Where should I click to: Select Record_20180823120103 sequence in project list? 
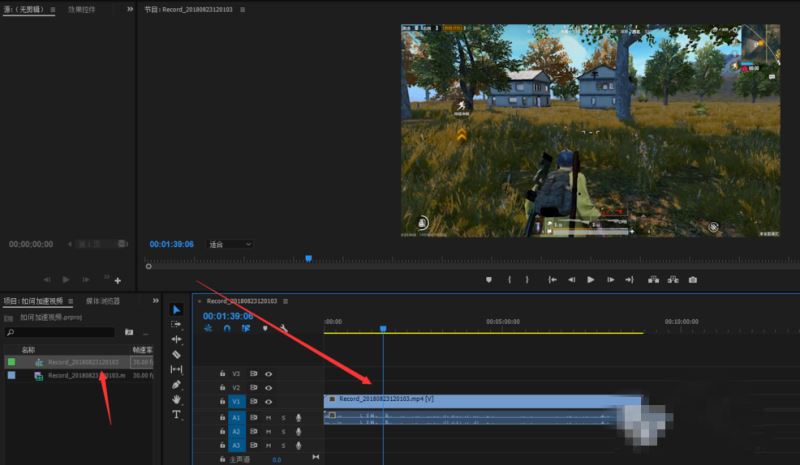[83, 362]
